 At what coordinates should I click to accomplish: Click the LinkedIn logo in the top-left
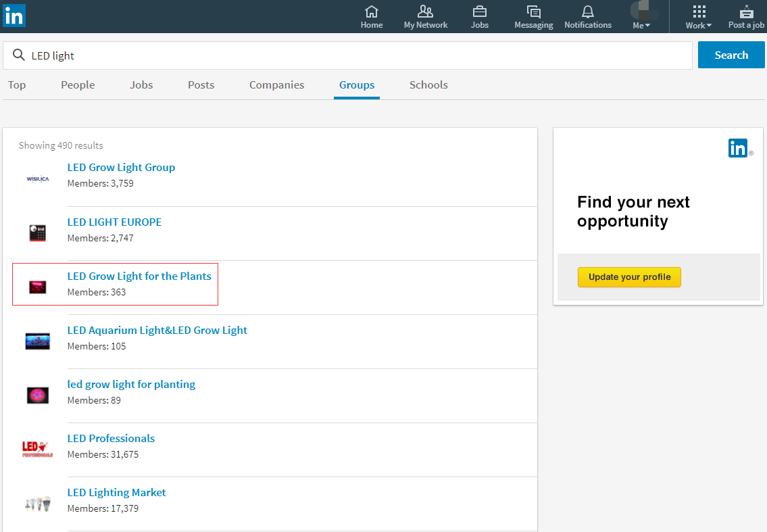(x=14, y=15)
